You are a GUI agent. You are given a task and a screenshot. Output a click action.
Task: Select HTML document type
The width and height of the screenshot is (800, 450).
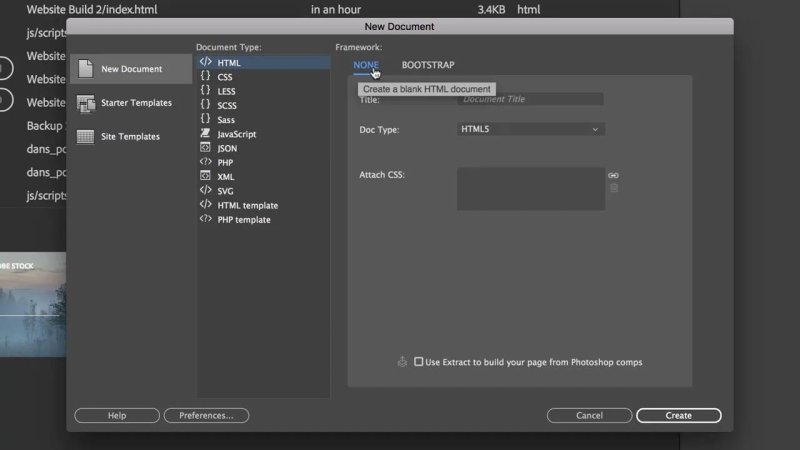(x=264, y=63)
